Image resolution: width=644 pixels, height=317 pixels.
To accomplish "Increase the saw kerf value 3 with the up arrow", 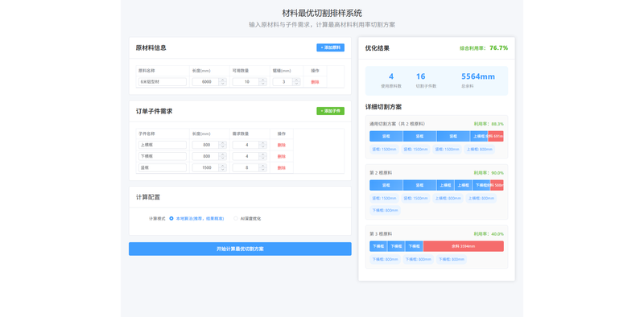I will (296, 80).
